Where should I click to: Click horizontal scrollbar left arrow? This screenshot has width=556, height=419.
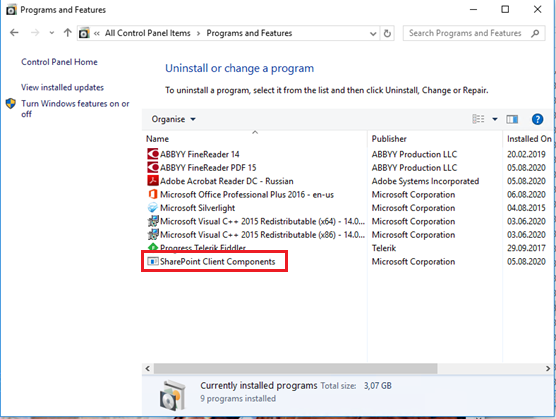[x=148, y=369]
